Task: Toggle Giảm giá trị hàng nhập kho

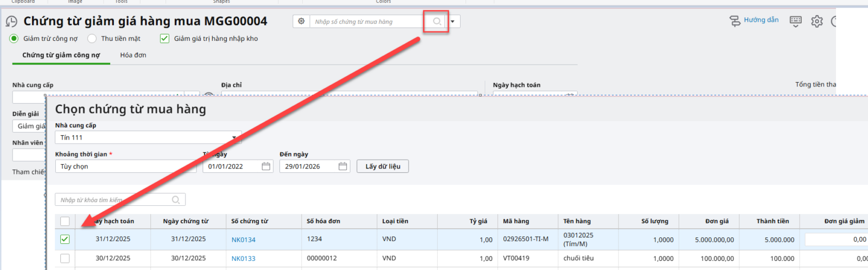Action: (164, 39)
